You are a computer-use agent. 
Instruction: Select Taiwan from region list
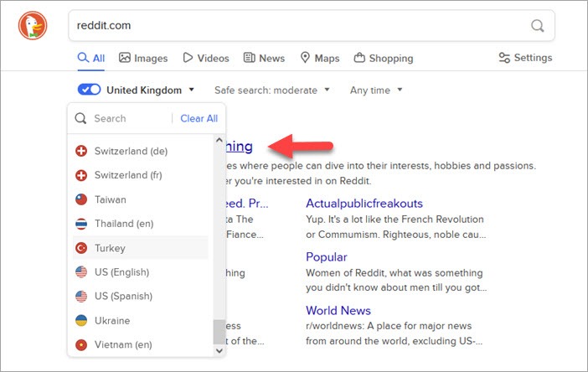[140, 199]
